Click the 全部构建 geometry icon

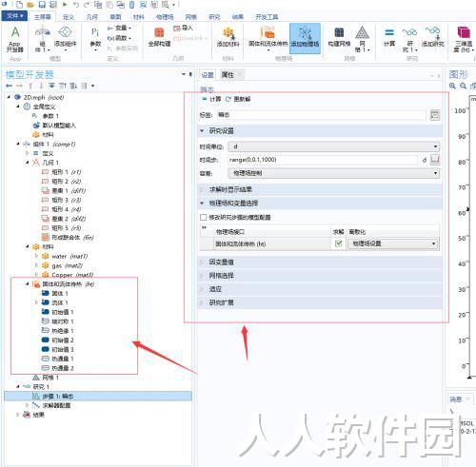click(x=159, y=37)
